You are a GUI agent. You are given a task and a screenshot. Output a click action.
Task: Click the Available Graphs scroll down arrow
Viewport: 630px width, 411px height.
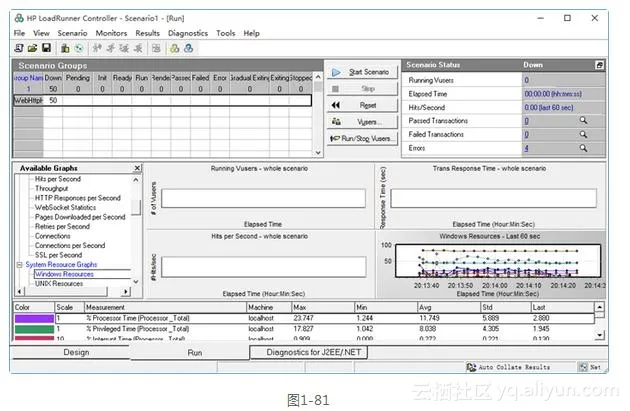tap(136, 282)
